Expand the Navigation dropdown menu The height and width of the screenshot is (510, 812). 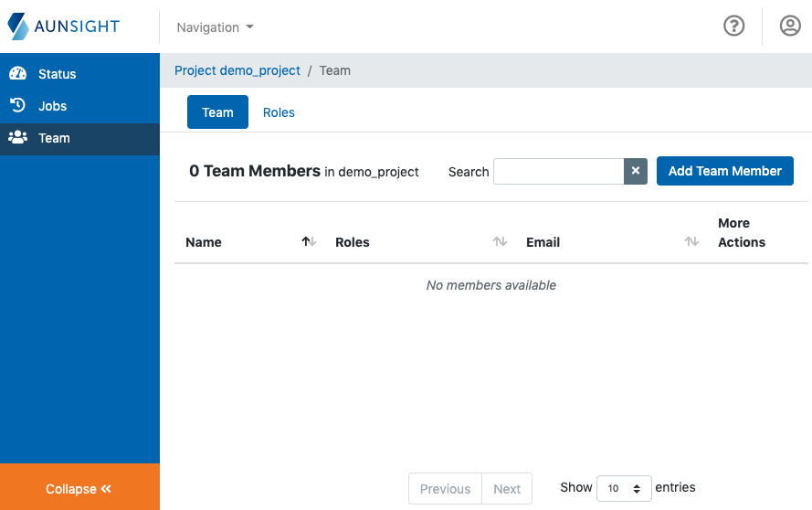tap(215, 27)
